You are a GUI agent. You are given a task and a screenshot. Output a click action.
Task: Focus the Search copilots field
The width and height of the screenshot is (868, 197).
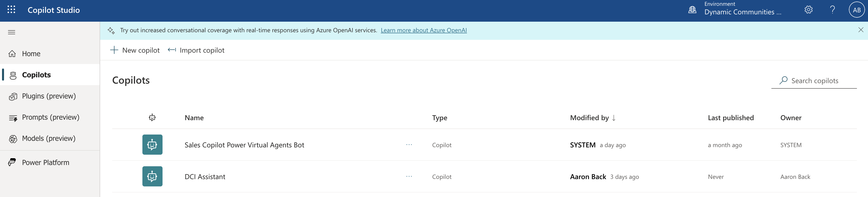(814, 81)
